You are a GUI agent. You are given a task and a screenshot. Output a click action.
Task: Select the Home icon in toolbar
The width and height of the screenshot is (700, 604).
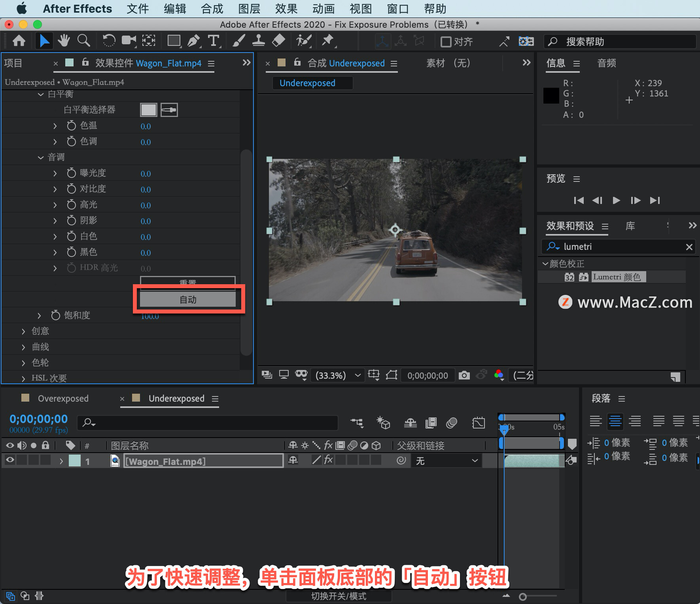tap(19, 41)
